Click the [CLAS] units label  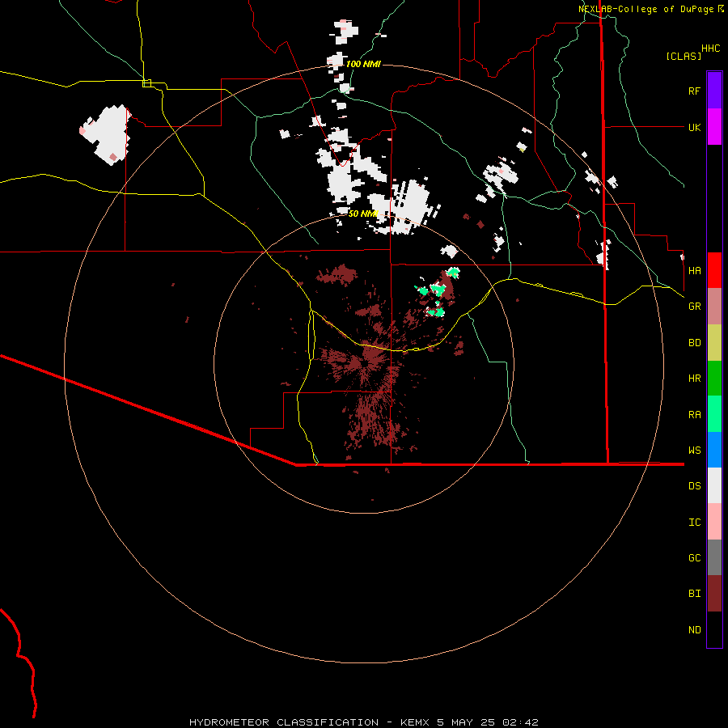pyautogui.click(x=684, y=56)
